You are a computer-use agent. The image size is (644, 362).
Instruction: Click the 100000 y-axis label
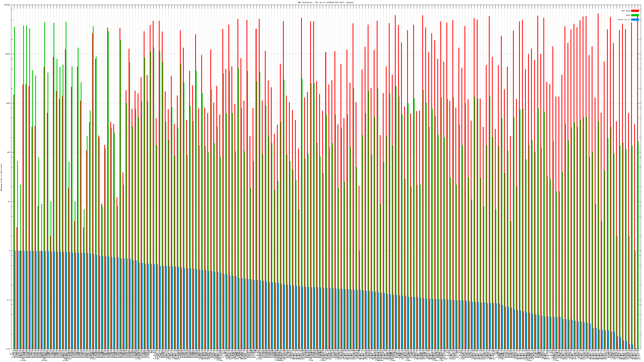(x=7, y=5)
